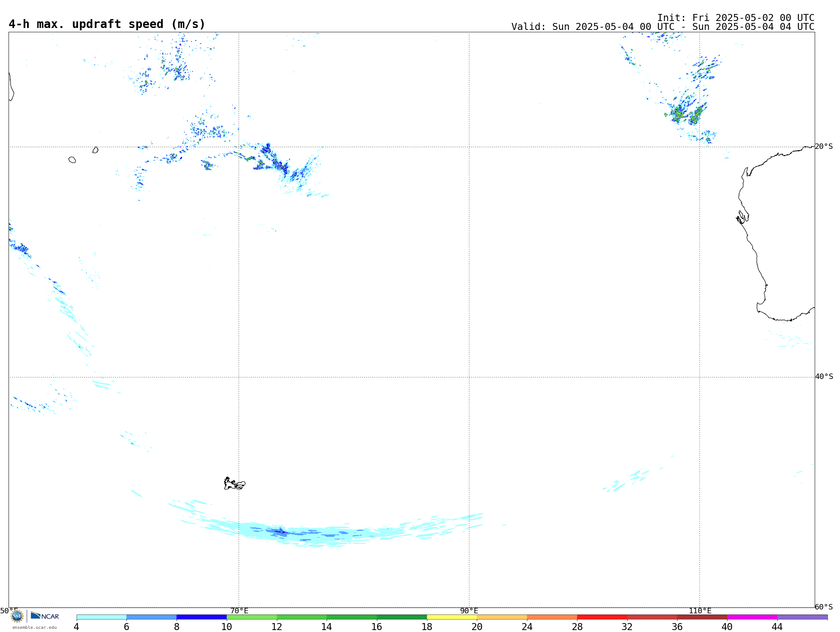840x632 pixels.
Task: Click the purple colorbar swatch above 44
Action: point(802,617)
